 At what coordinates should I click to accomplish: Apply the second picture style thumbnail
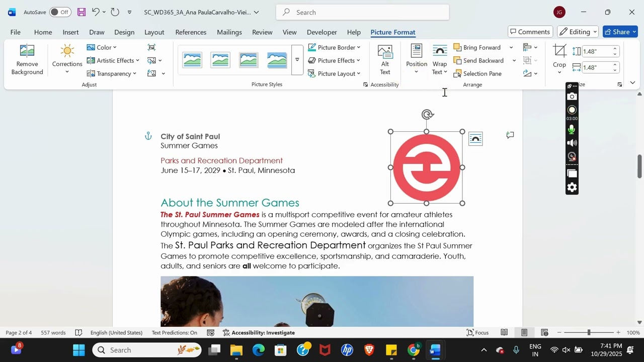pos(220,60)
